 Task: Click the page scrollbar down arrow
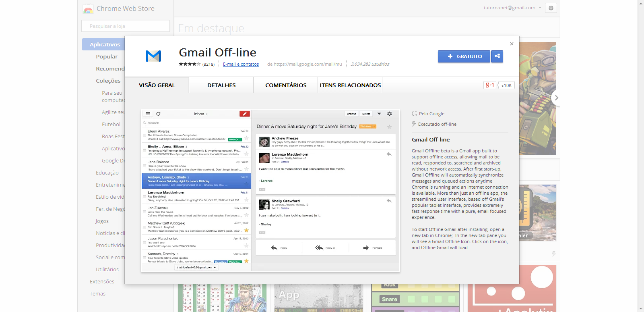[641, 309]
